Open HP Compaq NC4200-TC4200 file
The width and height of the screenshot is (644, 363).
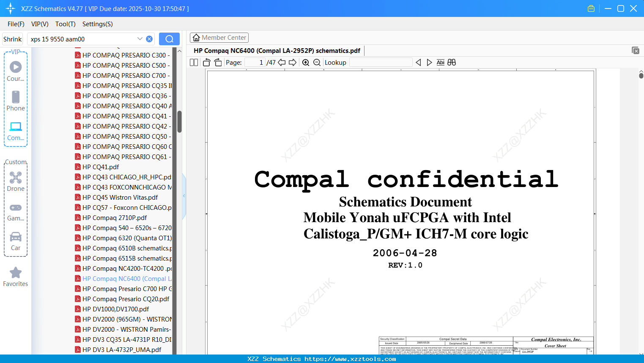pos(123,268)
